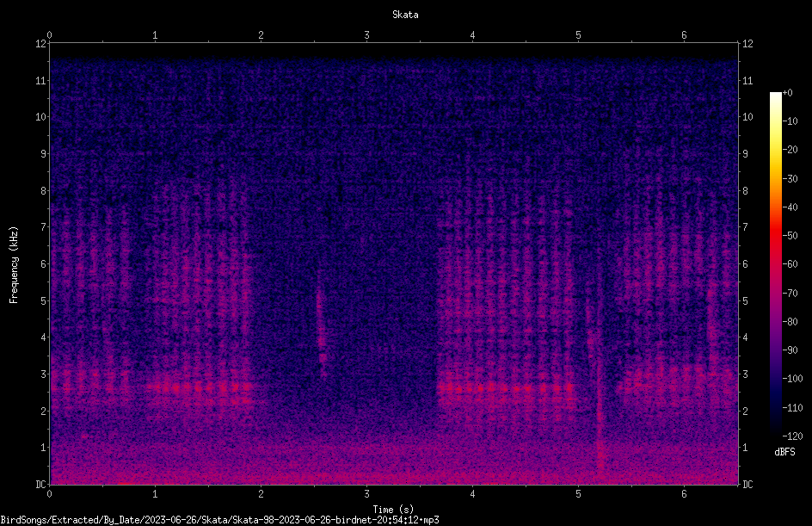Screen dimensions: 812x526
Task: Click the "-30" color scale label
Action: click(x=790, y=179)
